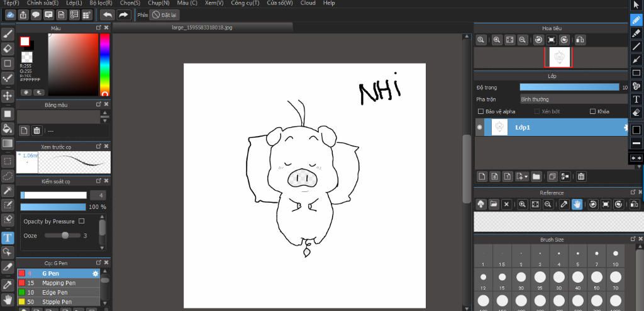
Task: Delete palette color with trash icon
Action: click(x=36, y=131)
